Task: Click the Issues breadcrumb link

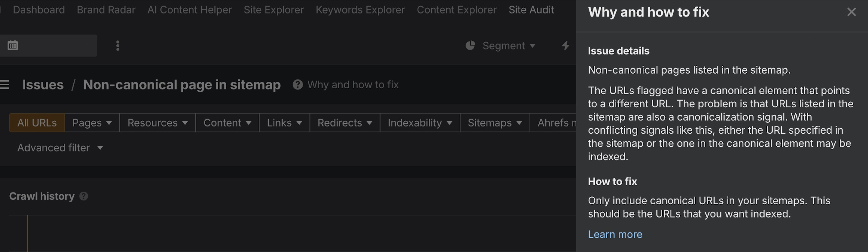Action: click(43, 84)
